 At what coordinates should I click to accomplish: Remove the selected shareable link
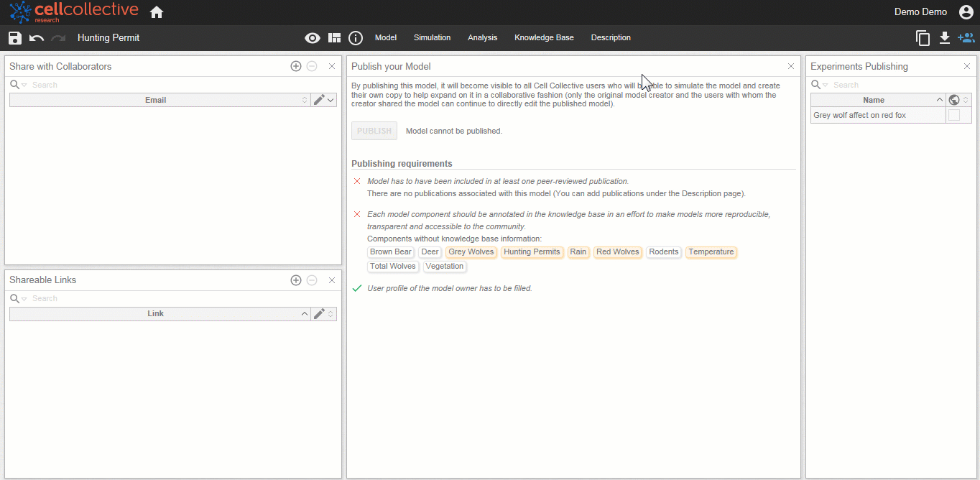point(312,280)
